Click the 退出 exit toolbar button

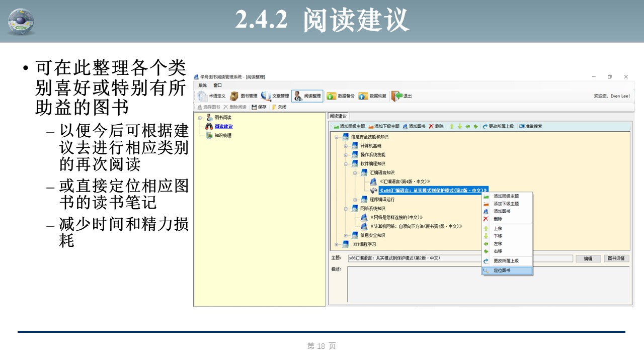[402, 96]
